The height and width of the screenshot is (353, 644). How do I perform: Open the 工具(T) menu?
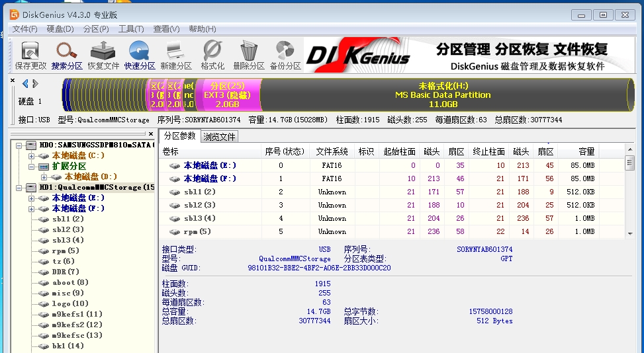131,29
